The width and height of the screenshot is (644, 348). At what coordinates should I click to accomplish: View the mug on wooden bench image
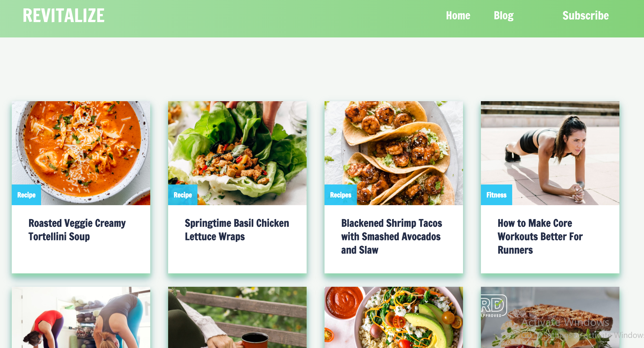click(237, 317)
